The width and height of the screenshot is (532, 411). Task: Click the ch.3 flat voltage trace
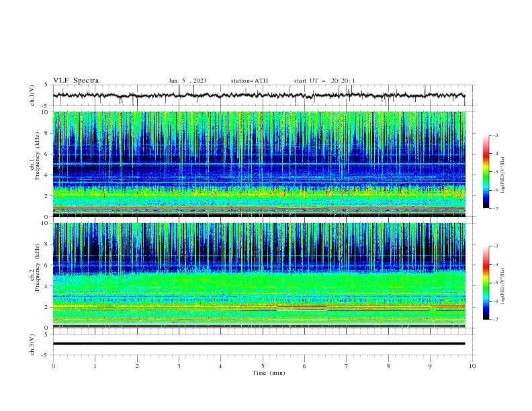click(259, 344)
